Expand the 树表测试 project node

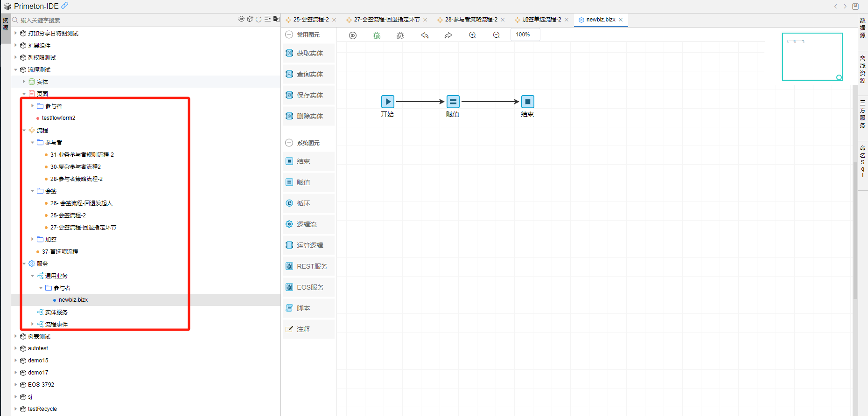pos(16,336)
